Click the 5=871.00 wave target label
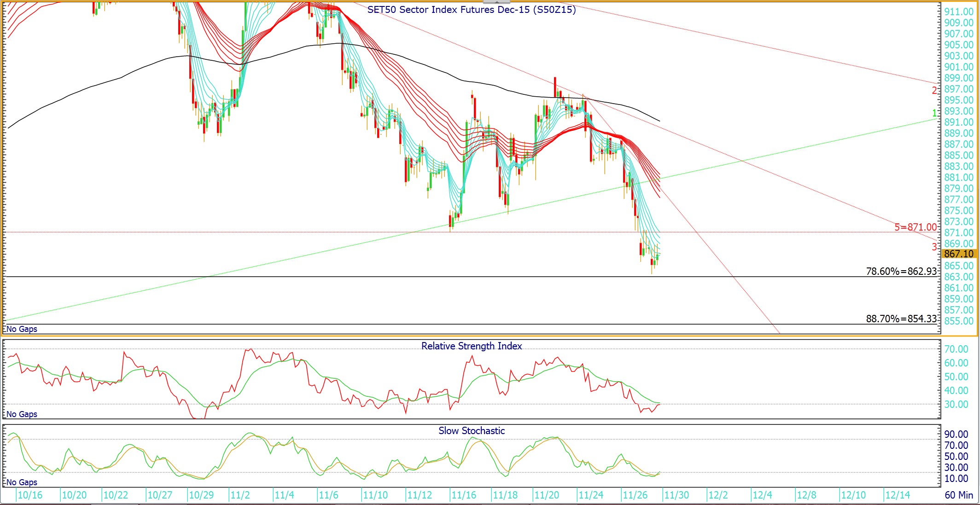The image size is (980, 505). click(915, 227)
